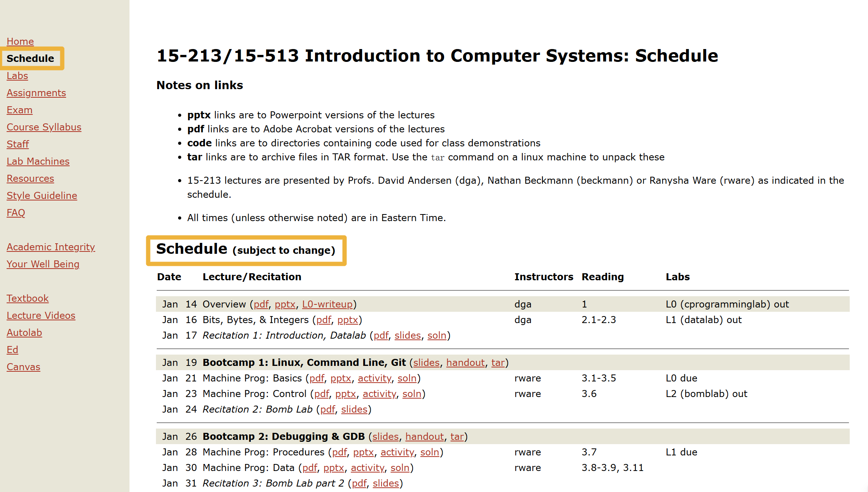Open the Autolab link
The height and width of the screenshot is (492, 868).
click(24, 332)
